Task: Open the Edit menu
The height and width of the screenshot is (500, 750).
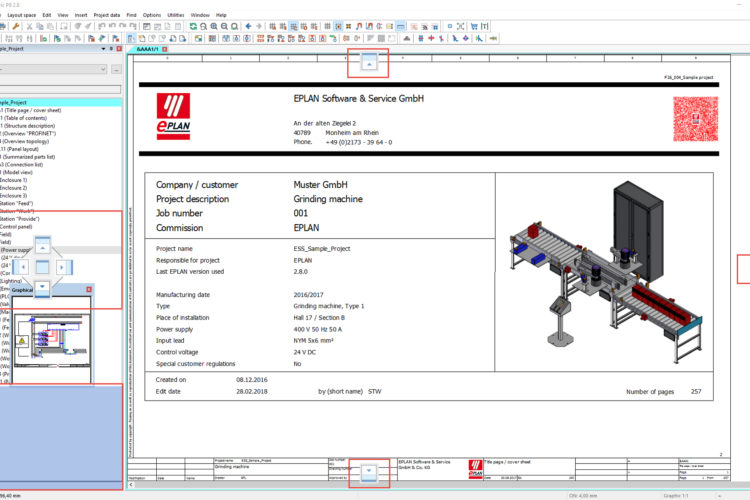Action: pos(46,15)
